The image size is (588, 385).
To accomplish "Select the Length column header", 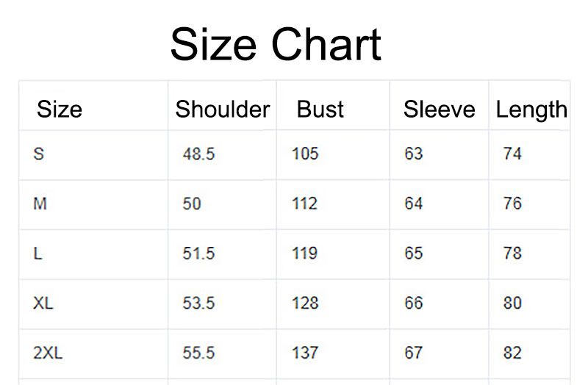I will tap(531, 109).
